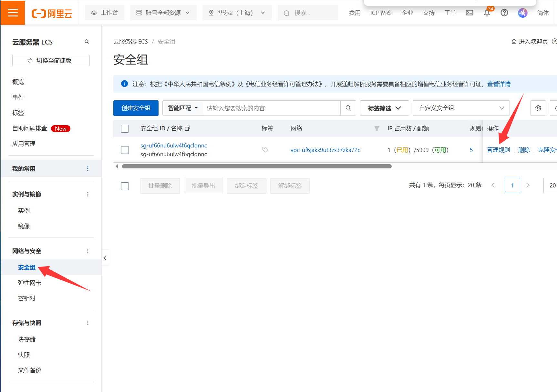Select all rows via header checkbox
The width and height of the screenshot is (557, 392).
(x=125, y=128)
